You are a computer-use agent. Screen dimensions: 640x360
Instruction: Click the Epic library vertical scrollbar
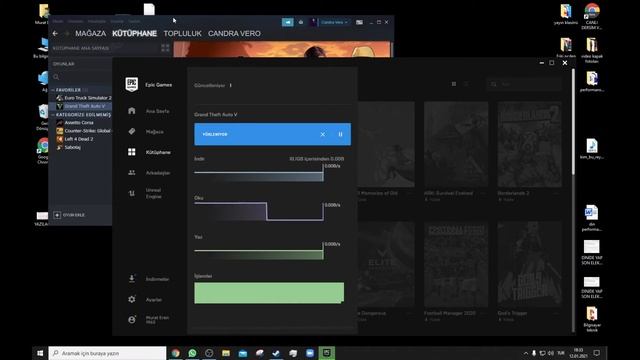click(x=573, y=122)
